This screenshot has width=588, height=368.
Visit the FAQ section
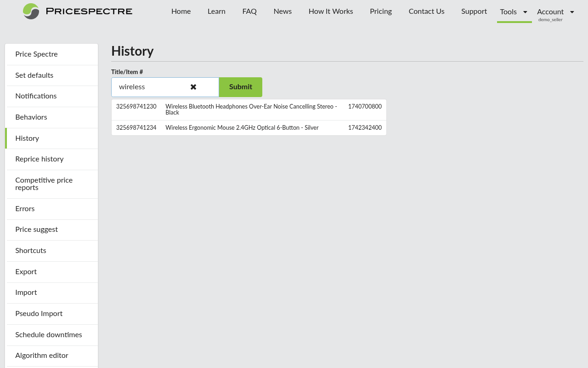(x=249, y=11)
